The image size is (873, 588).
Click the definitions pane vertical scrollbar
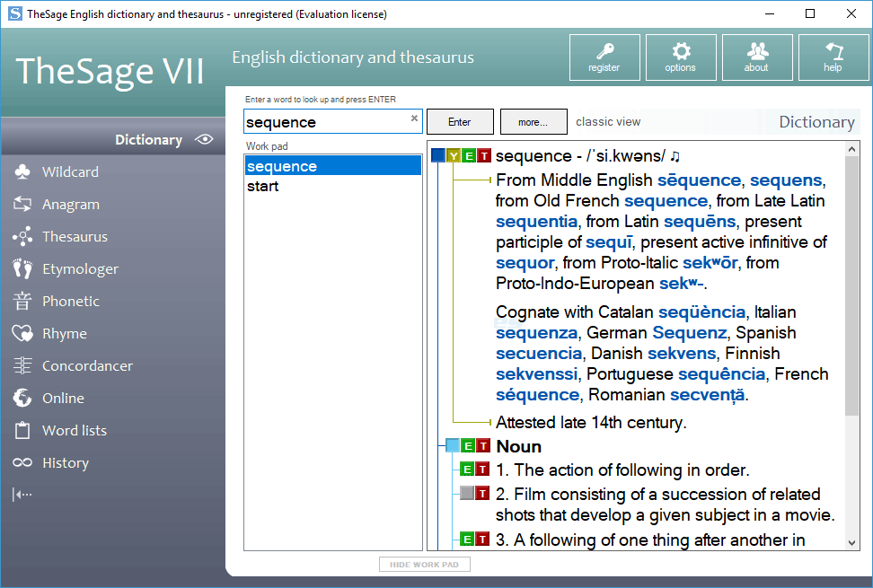[x=851, y=287]
